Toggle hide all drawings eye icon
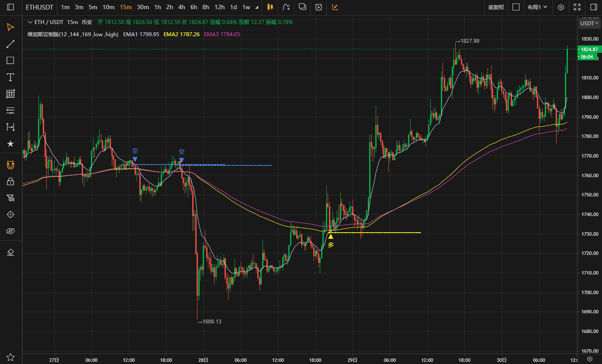 [x=10, y=231]
